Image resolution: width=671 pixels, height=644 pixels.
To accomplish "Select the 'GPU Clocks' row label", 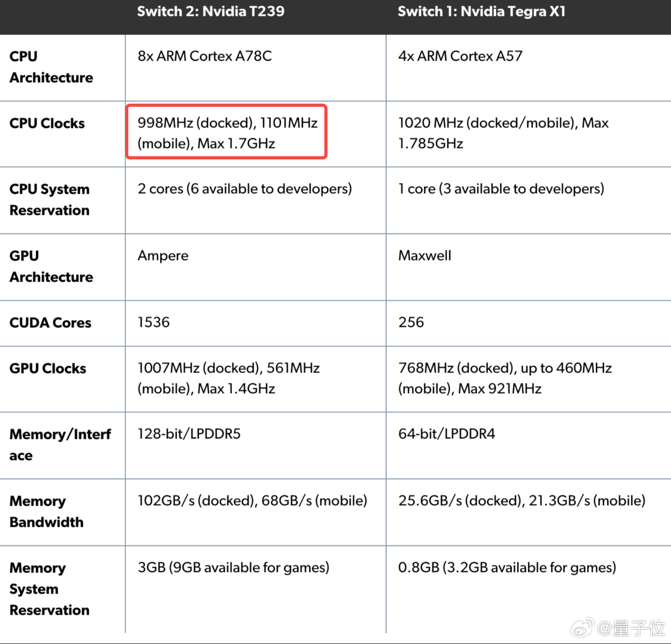I will [48, 368].
